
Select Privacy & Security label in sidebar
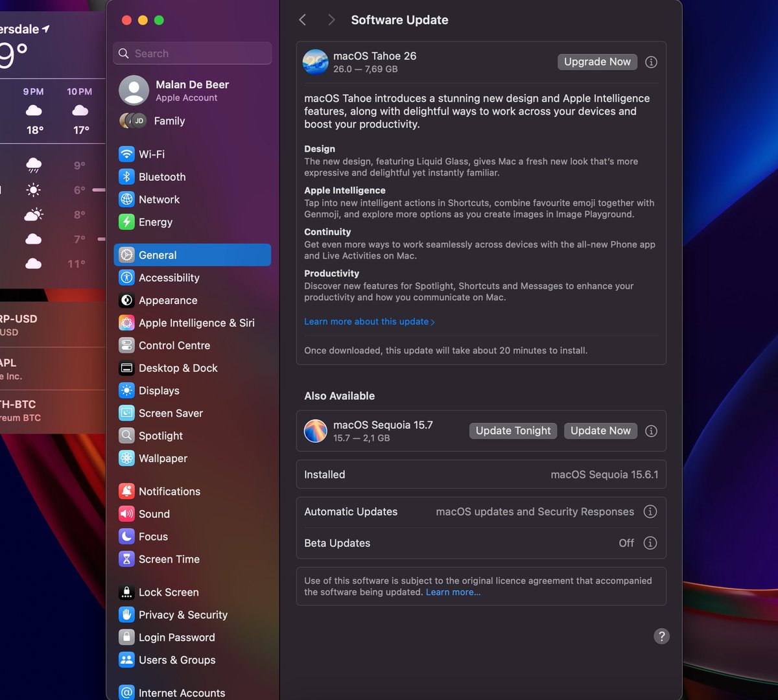(x=183, y=615)
